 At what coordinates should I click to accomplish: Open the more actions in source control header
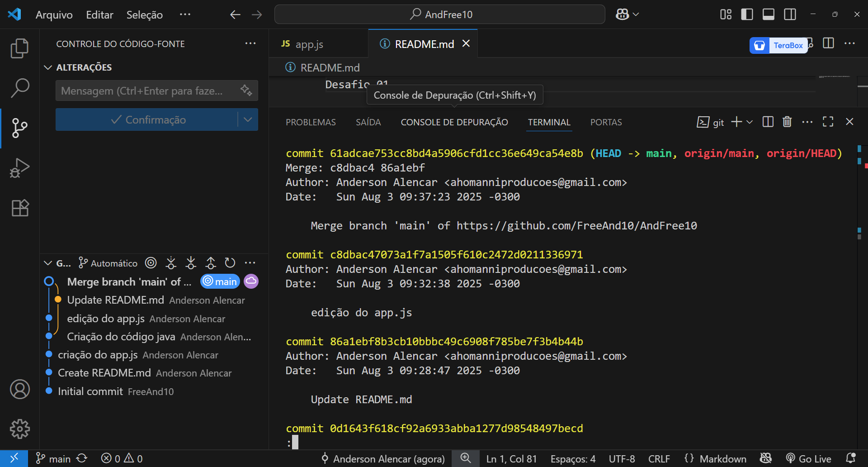(250, 43)
